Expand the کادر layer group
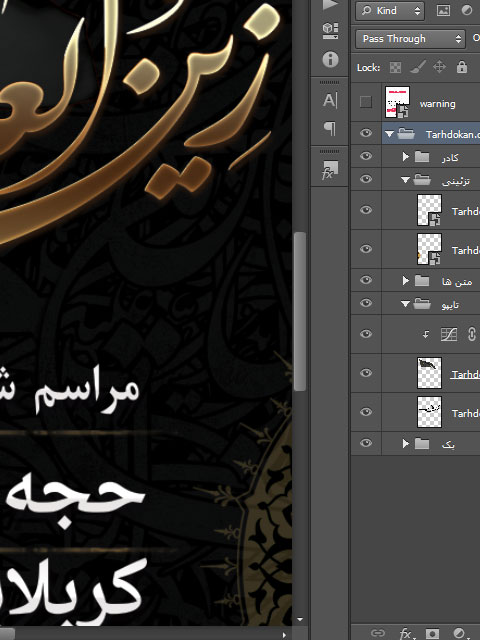This screenshot has height=640, width=480. [x=405, y=157]
